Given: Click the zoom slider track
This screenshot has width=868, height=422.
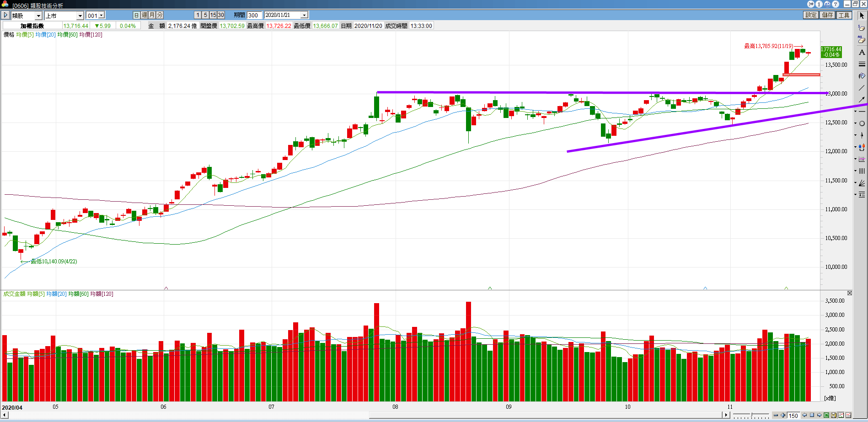Looking at the screenshot, I should (751, 414).
